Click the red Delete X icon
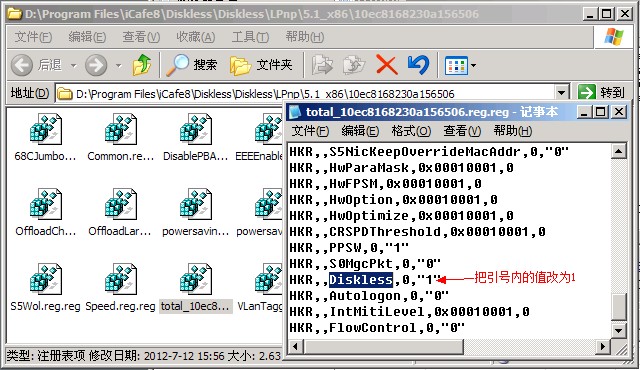The width and height of the screenshot is (640, 370). [386, 64]
